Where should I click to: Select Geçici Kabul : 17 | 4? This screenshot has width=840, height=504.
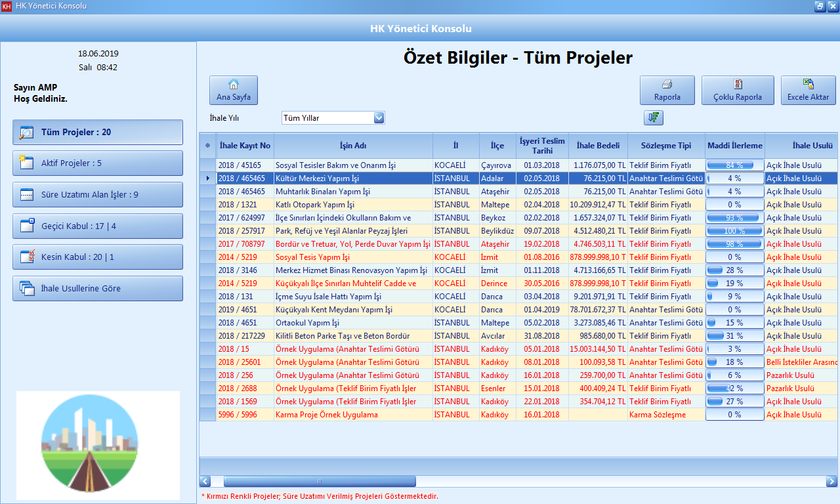click(98, 226)
